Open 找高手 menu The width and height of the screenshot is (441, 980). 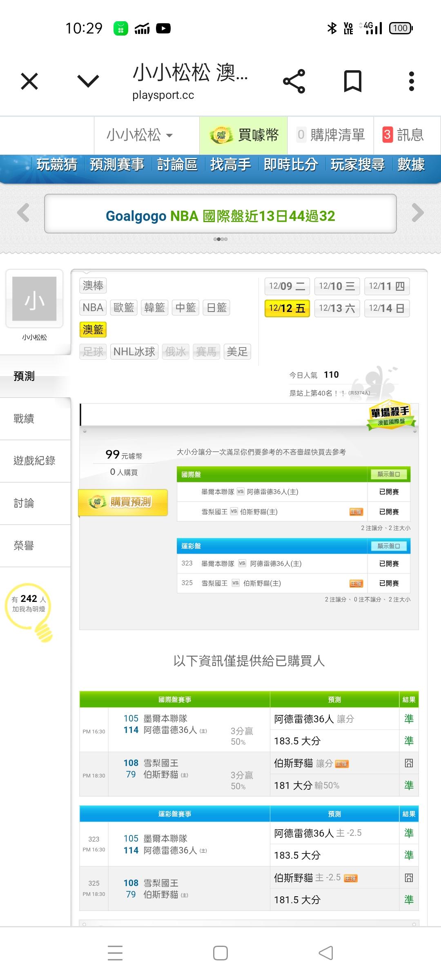click(230, 165)
